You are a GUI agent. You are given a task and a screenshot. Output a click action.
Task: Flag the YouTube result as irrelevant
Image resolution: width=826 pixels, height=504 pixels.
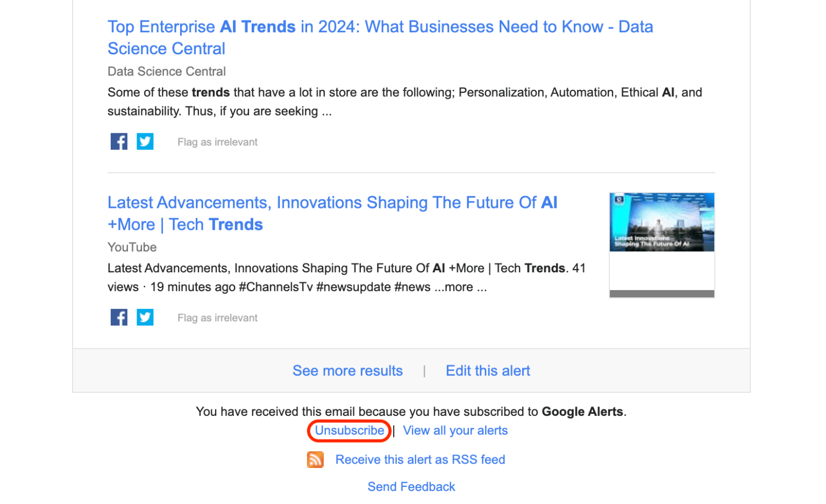(x=217, y=317)
